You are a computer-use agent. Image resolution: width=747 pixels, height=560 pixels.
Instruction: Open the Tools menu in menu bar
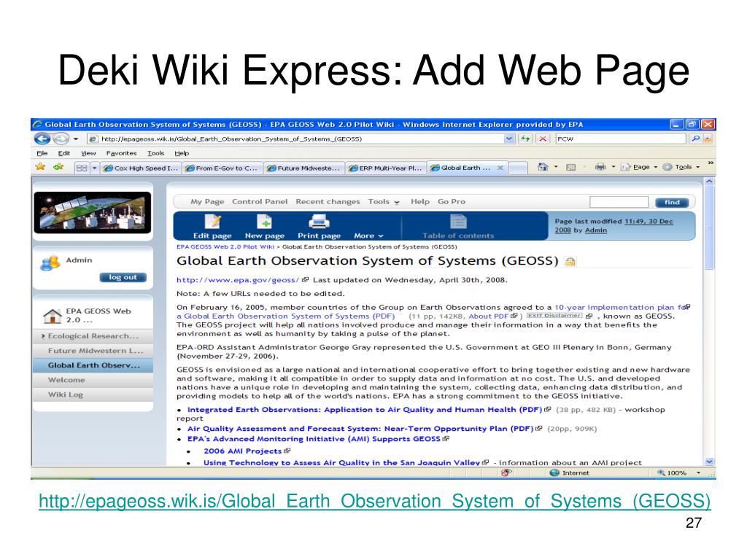click(x=156, y=153)
